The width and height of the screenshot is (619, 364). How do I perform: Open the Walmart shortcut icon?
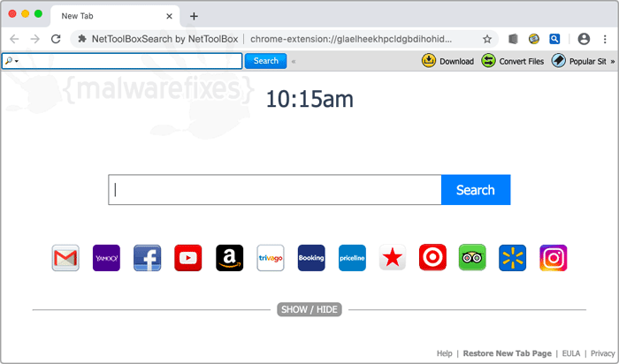pos(512,258)
